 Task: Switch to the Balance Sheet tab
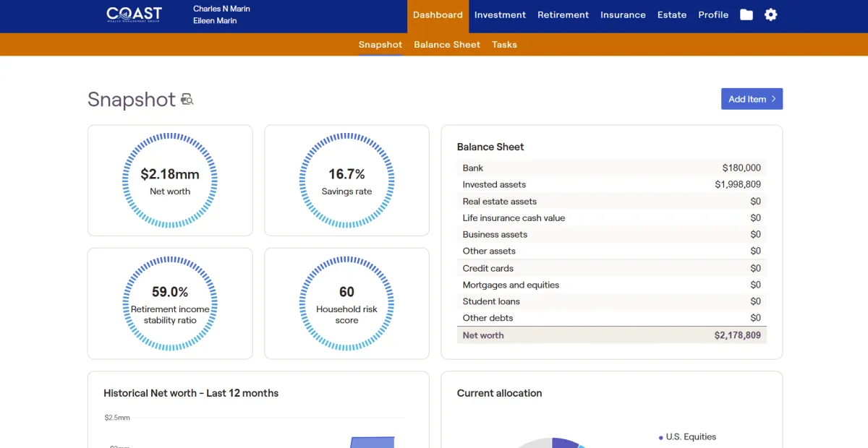447,45
